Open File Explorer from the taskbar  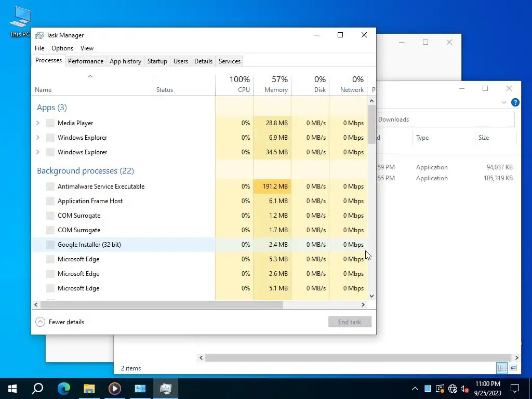coord(89,389)
